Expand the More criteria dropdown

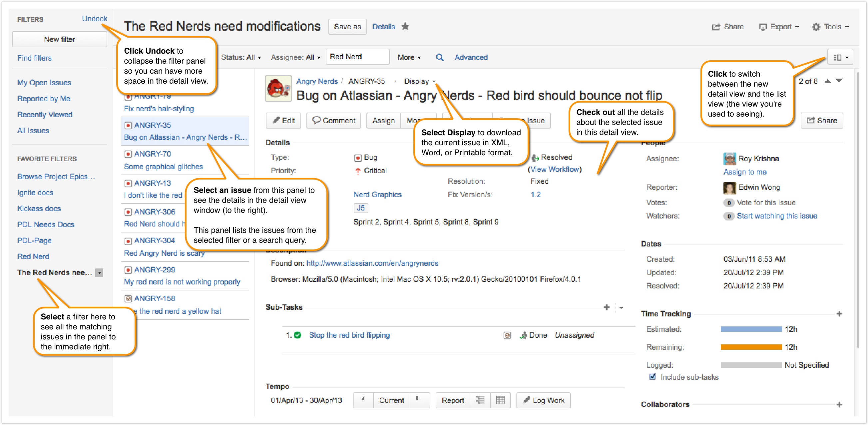409,58
